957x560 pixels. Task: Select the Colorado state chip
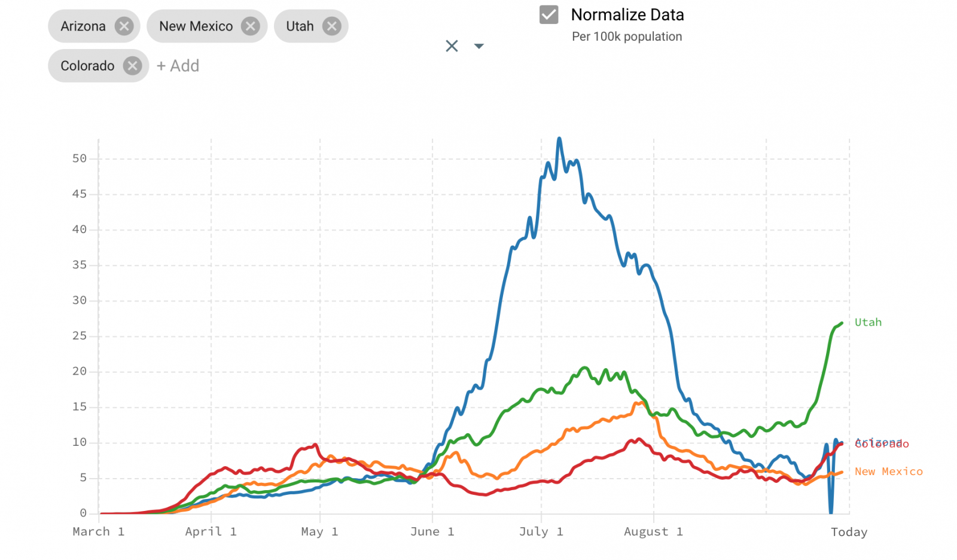tap(87, 66)
